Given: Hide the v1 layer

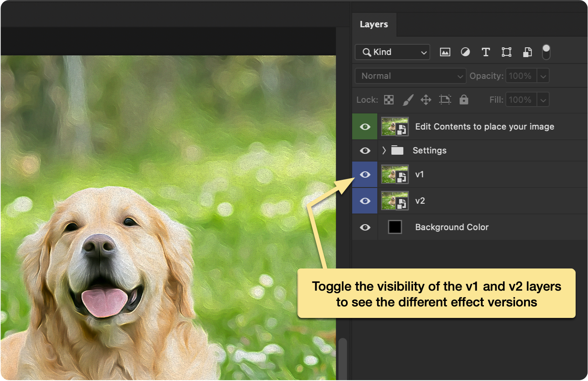Looking at the screenshot, I should point(365,175).
